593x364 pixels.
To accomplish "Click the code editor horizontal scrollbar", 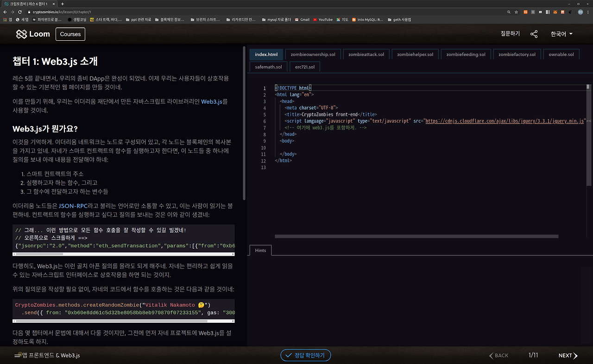I will tap(416, 237).
